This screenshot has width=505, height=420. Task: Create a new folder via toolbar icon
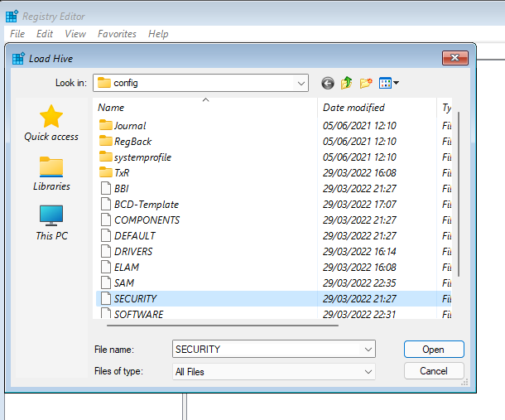(366, 83)
